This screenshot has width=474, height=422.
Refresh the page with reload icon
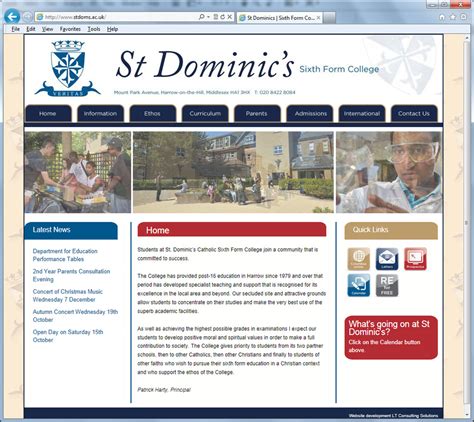pyautogui.click(x=222, y=17)
